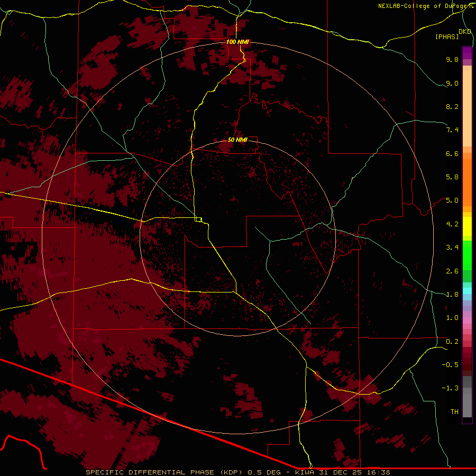Click the purple top of color bar

point(467,53)
